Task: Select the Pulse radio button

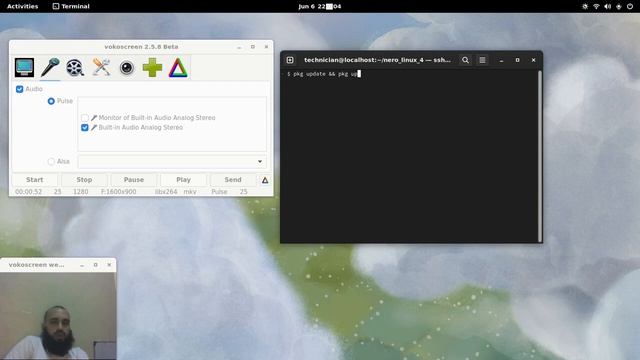Action: [51, 101]
